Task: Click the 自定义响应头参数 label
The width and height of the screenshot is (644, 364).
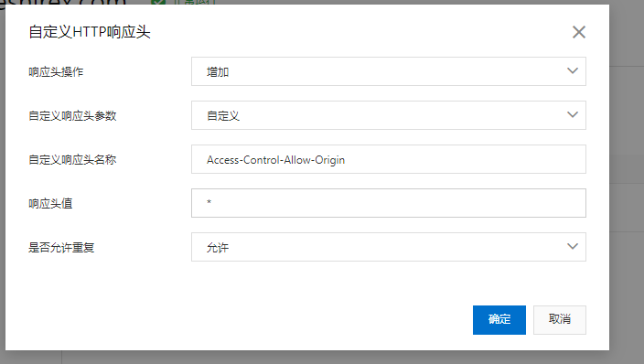Action: [72, 116]
